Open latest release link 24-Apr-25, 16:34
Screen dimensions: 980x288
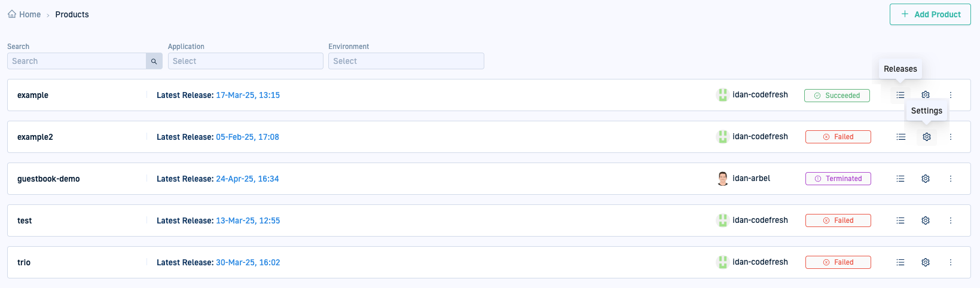(x=247, y=179)
